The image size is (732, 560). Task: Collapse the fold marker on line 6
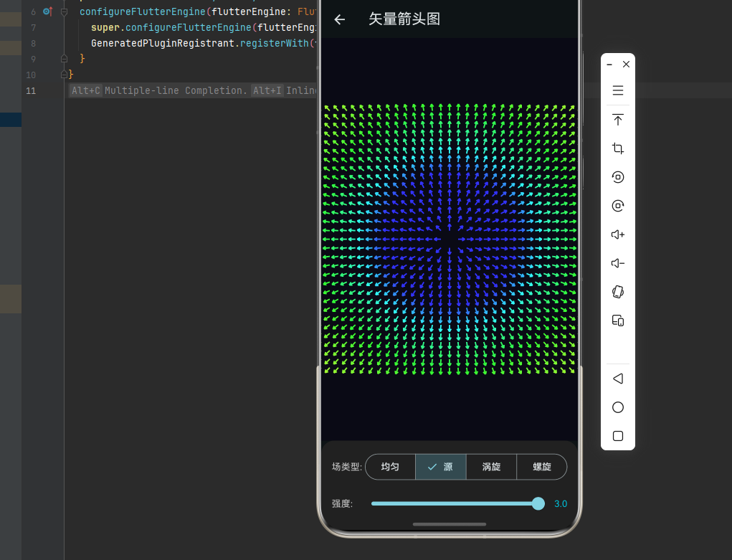(65, 11)
